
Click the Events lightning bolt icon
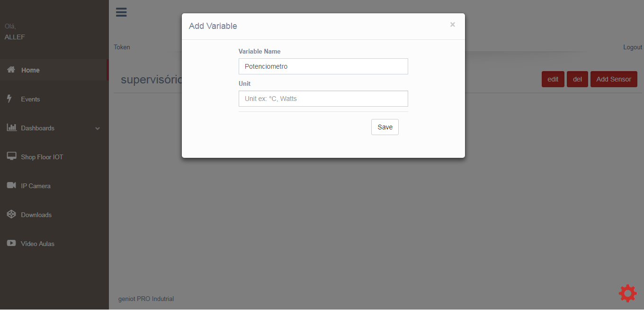9,99
